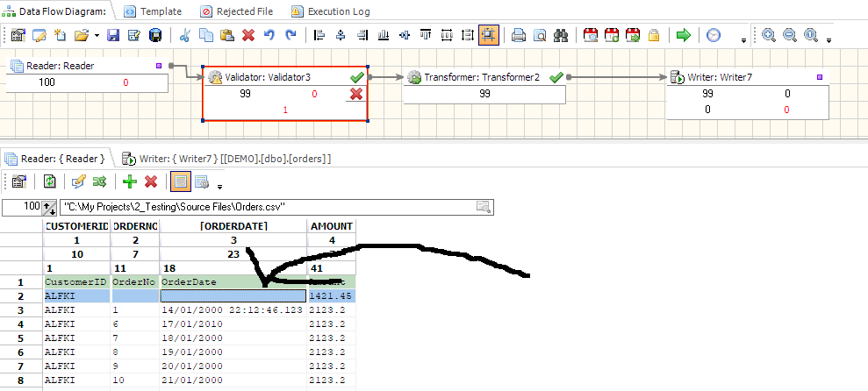Align selected nodes to the bottom
The height and width of the screenshot is (391, 868).
coord(383,35)
